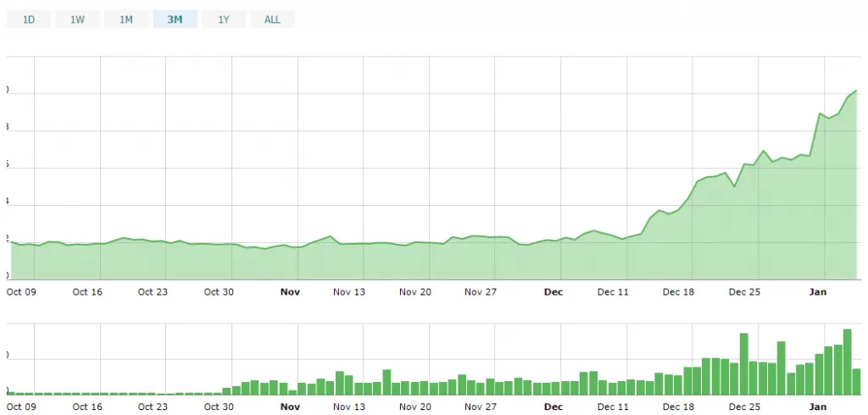Viewport: 868px width, 415px height.
Task: Click Dec 18 label under the price chart
Action: 678,292
